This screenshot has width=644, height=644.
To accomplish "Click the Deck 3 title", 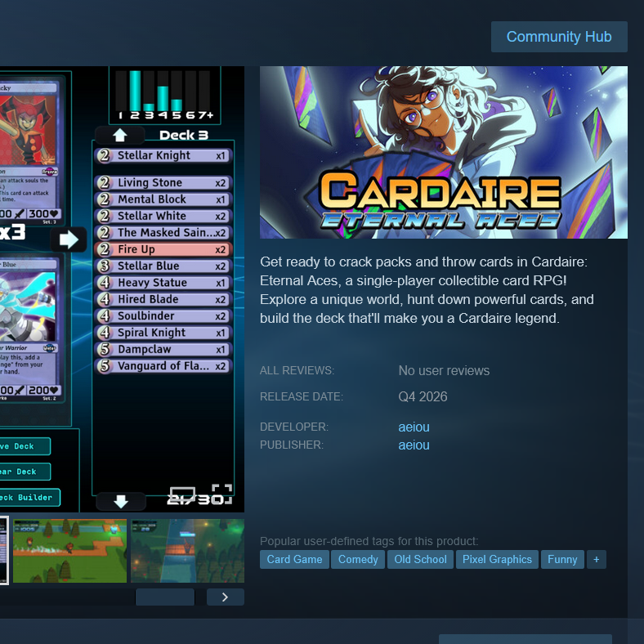I will 184,135.
